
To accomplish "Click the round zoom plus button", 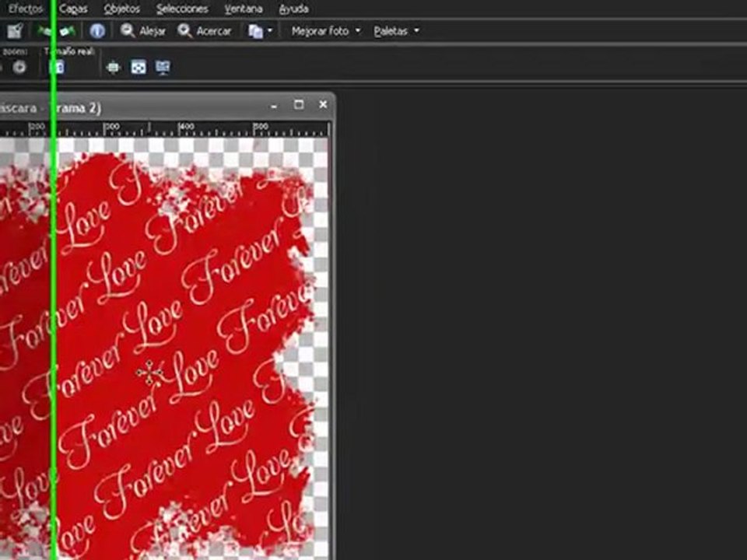I will (x=19, y=67).
